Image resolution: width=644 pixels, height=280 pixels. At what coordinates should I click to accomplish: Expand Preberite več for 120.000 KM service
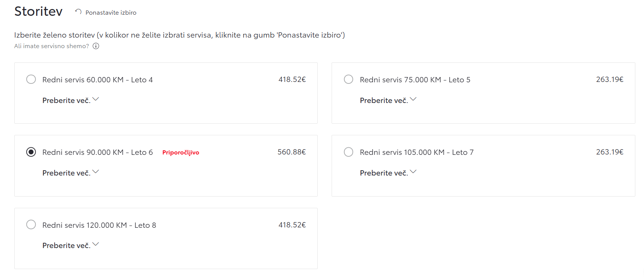tap(70, 245)
